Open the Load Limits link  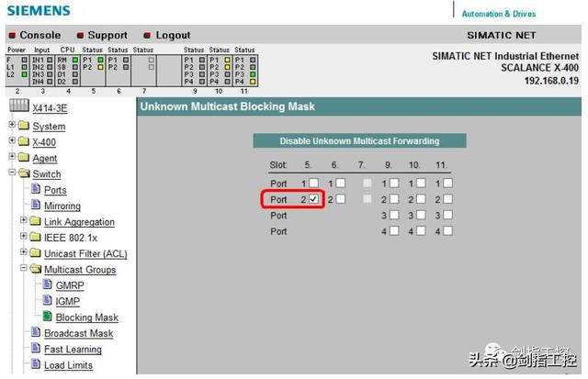[x=68, y=365]
